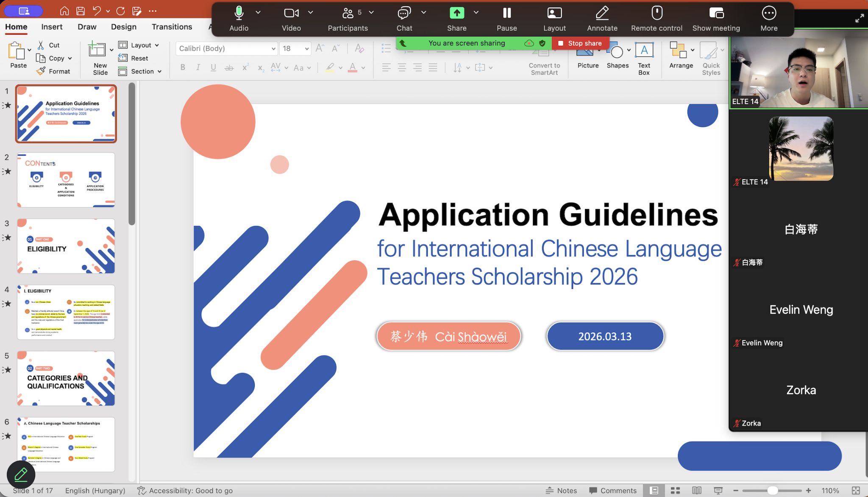Image resolution: width=868 pixels, height=497 pixels.
Task: Click the Stop share button
Action: (x=580, y=43)
